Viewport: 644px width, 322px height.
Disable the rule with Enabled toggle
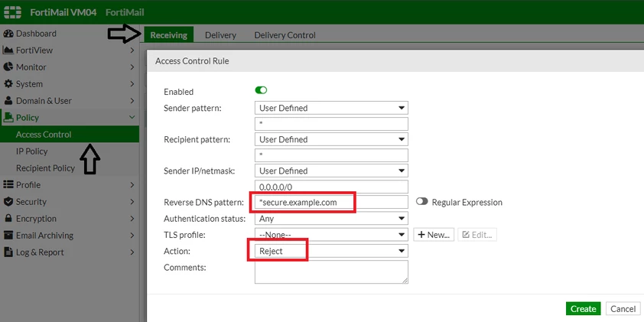(x=262, y=90)
